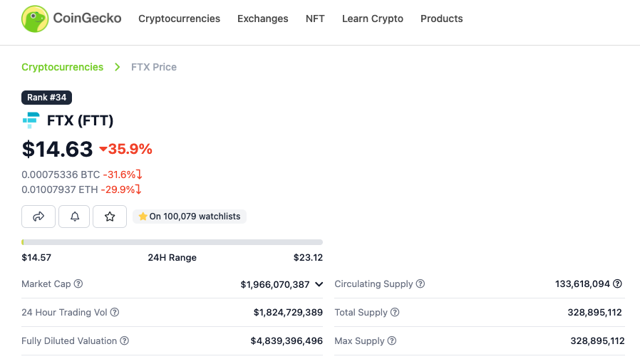
Task: Click the bell price alert icon
Action: click(74, 217)
